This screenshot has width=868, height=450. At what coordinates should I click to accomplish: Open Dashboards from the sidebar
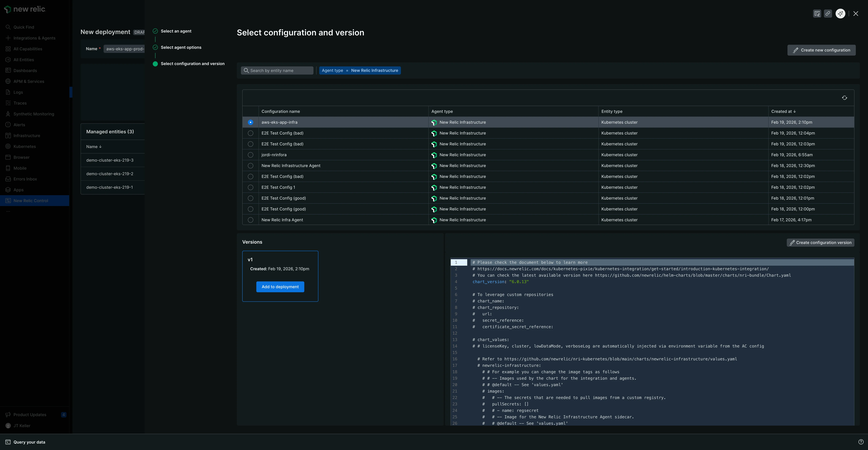[25, 70]
